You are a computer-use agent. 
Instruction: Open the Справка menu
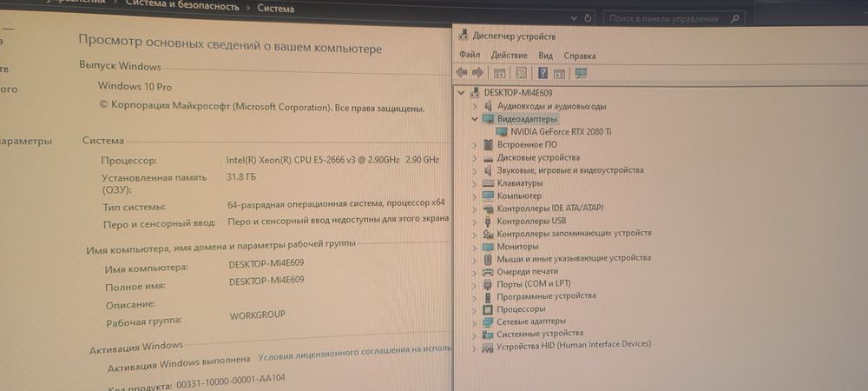(x=580, y=56)
